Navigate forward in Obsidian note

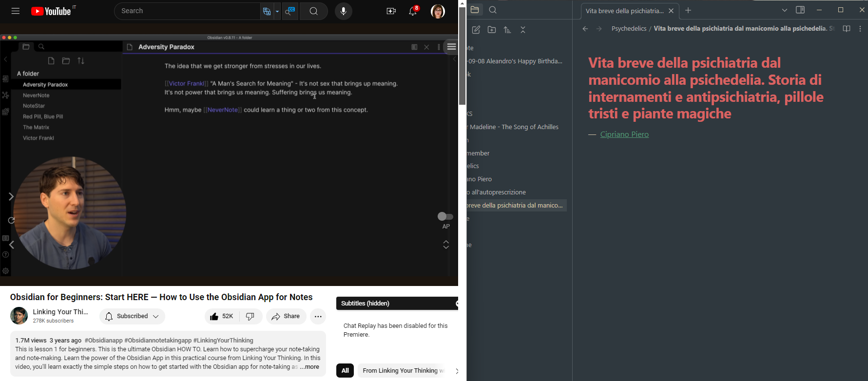(599, 29)
